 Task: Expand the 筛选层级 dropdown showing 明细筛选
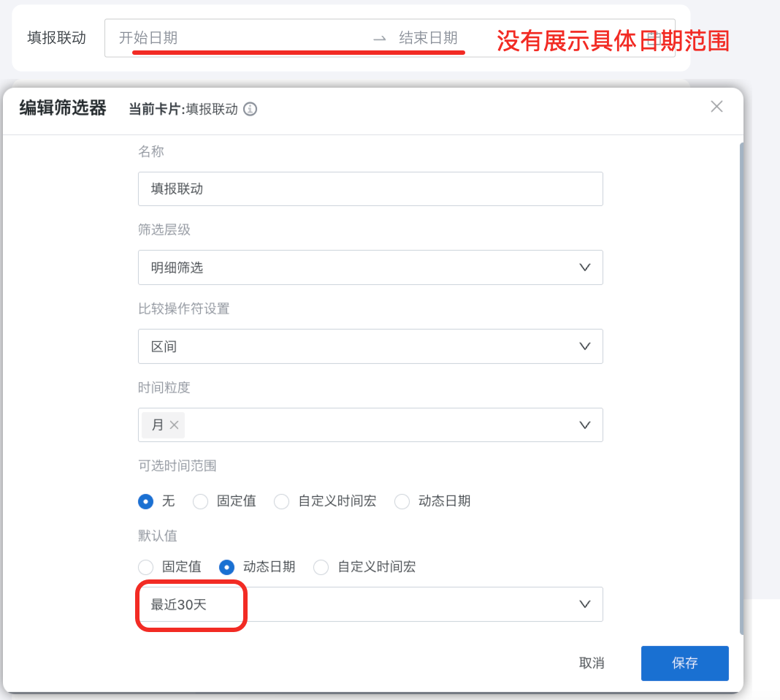pos(584,267)
